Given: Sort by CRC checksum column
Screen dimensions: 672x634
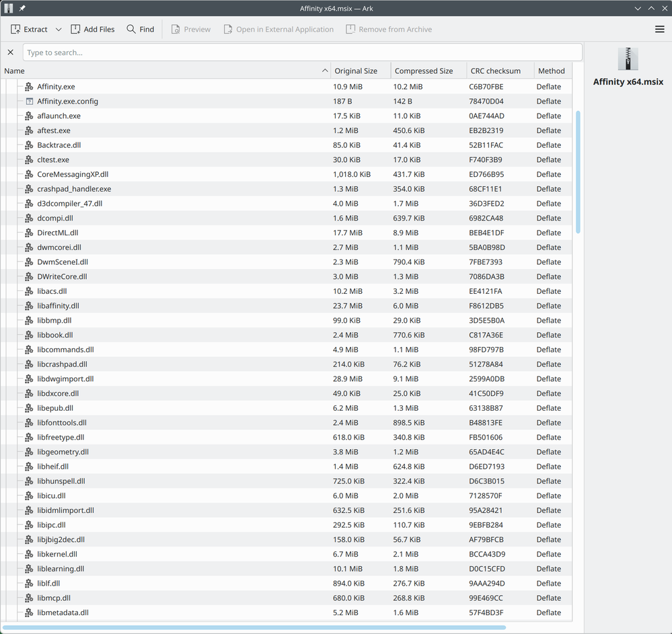Looking at the screenshot, I should (500, 71).
